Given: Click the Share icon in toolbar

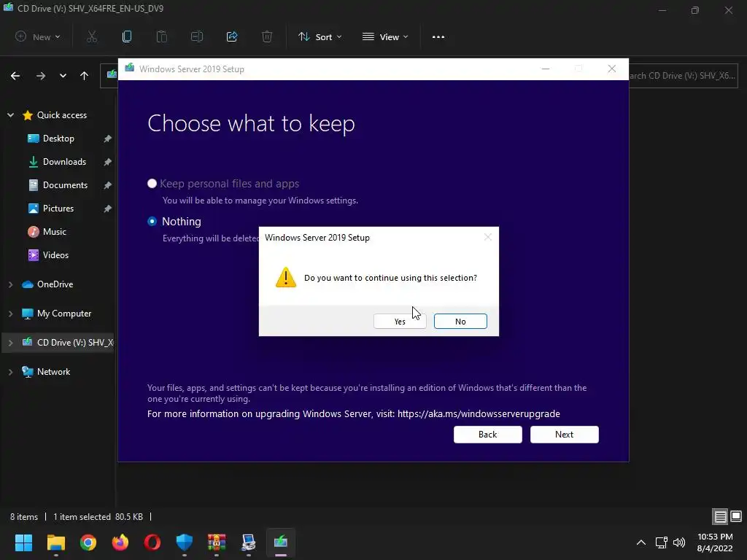Looking at the screenshot, I should 232,36.
